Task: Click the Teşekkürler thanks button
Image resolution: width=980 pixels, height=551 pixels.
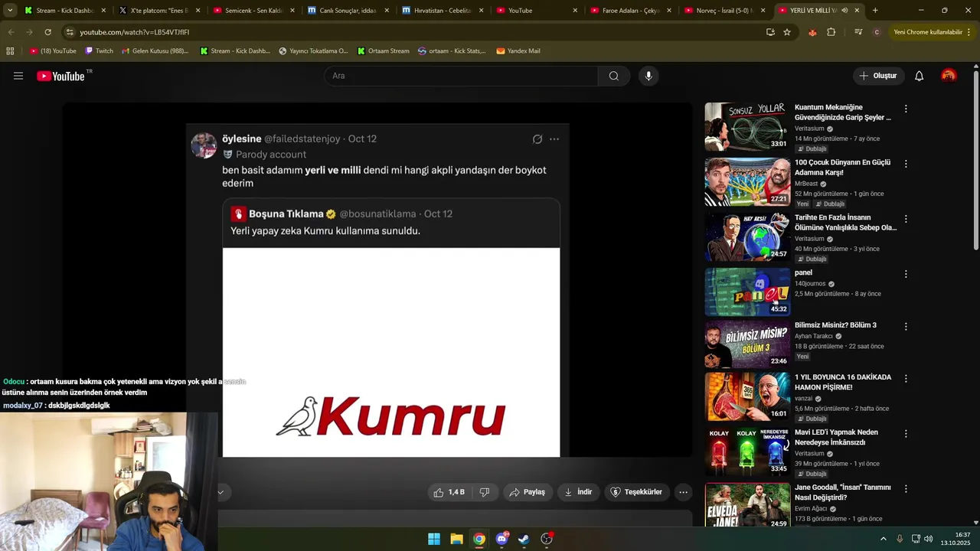Action: click(636, 492)
